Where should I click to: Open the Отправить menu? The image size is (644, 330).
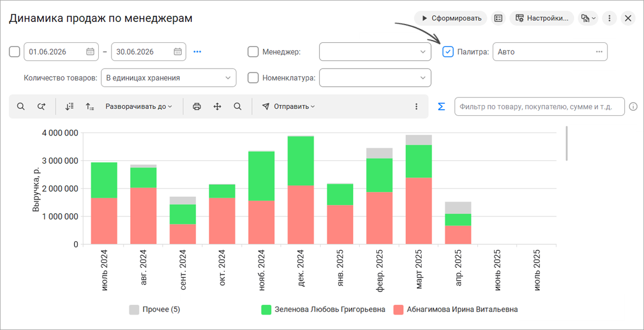[x=288, y=107]
